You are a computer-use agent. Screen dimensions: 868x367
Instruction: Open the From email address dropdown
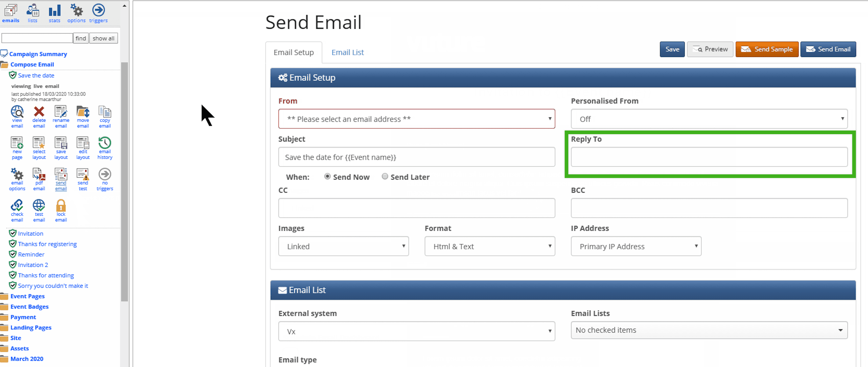click(416, 119)
